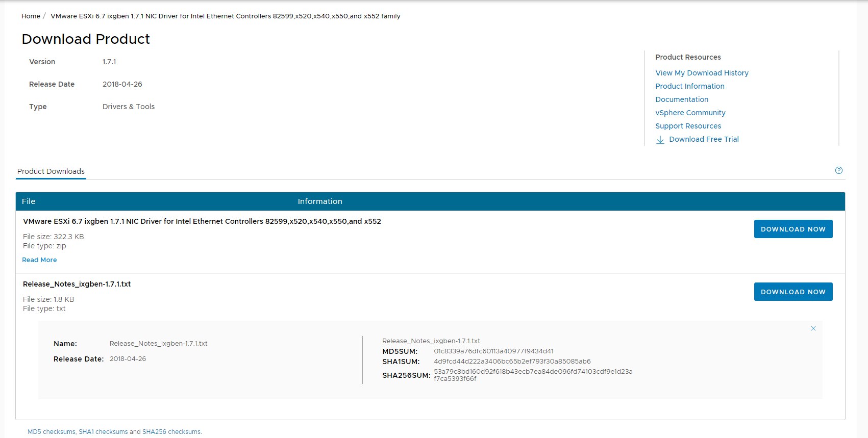Image resolution: width=868 pixels, height=438 pixels.
Task: Click the File size: 1.8 KB text
Action: 48,299
